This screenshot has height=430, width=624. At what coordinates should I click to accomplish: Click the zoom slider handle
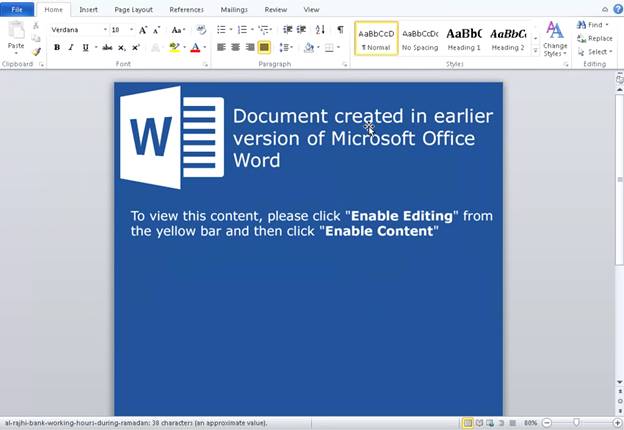(x=576, y=423)
